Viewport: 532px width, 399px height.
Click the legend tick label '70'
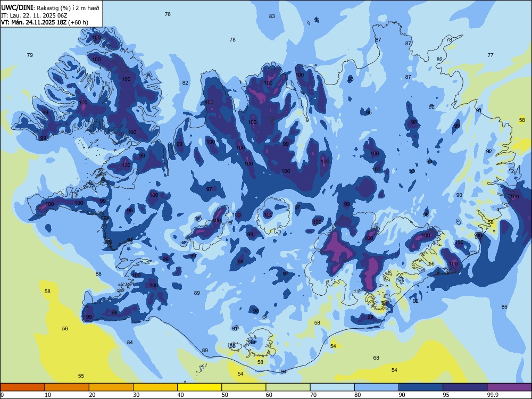313,395
